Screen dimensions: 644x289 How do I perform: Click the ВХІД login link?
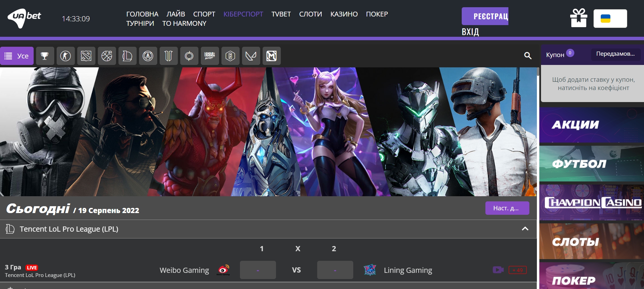tap(470, 32)
